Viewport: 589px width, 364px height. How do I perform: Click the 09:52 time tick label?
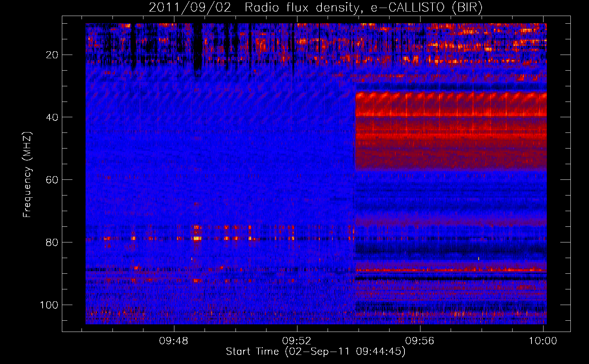(x=297, y=341)
